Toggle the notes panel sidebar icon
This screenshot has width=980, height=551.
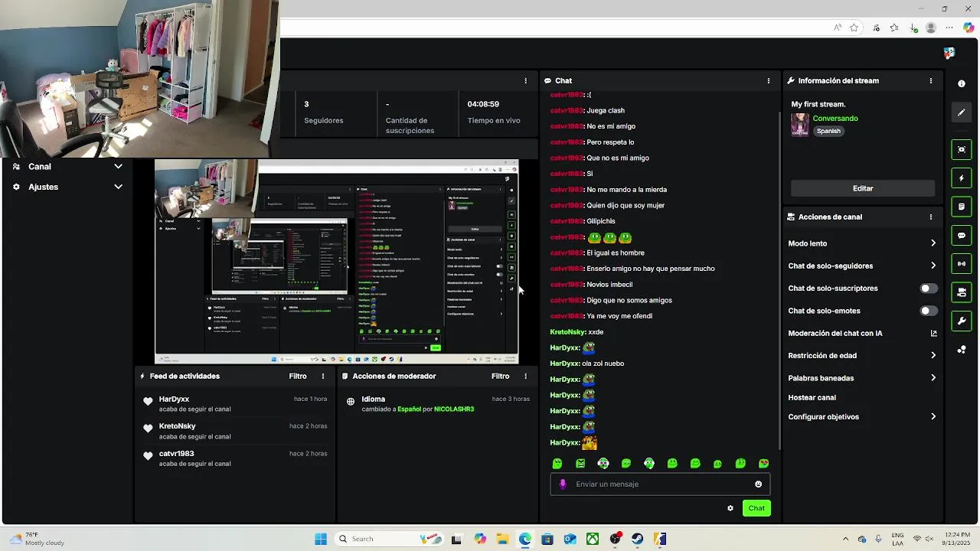pos(962,207)
